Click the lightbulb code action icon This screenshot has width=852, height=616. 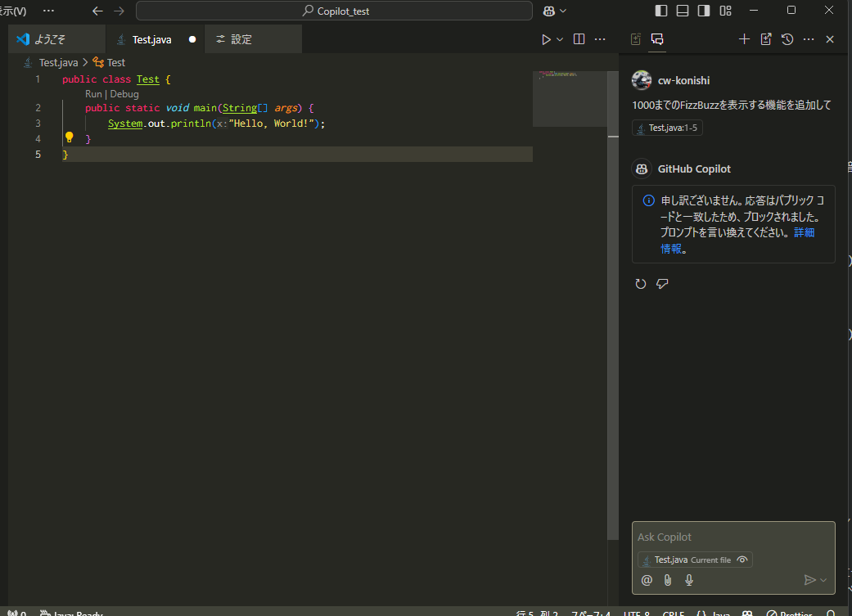[x=70, y=138]
